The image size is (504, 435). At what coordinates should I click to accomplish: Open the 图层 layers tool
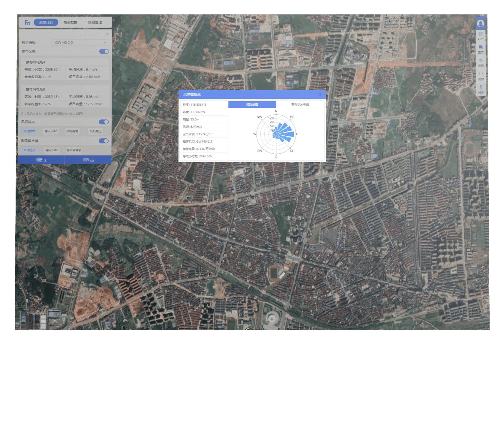pos(481,49)
